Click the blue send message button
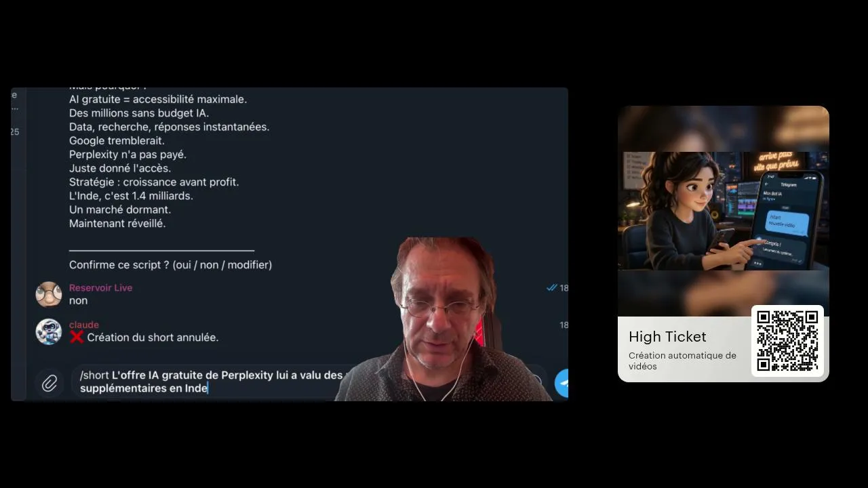The width and height of the screenshot is (868, 488). tap(561, 383)
